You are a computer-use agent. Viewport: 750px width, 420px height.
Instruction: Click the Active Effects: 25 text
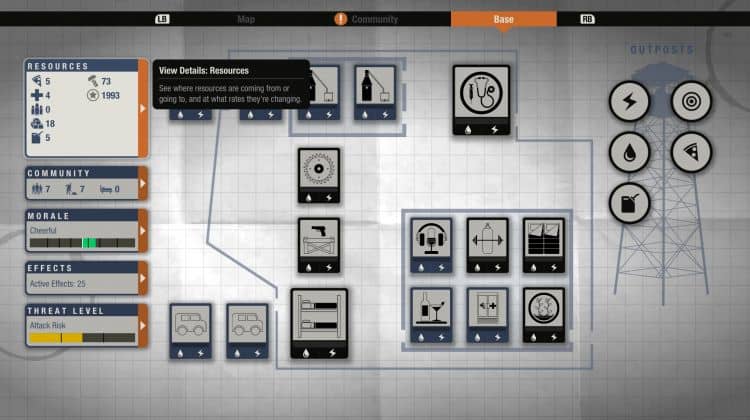(x=57, y=284)
